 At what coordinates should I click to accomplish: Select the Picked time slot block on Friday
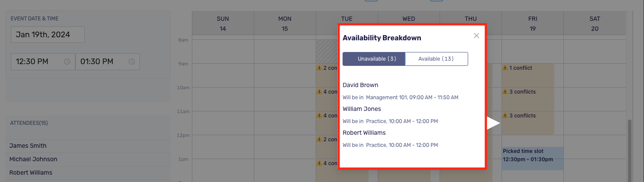pos(533,159)
